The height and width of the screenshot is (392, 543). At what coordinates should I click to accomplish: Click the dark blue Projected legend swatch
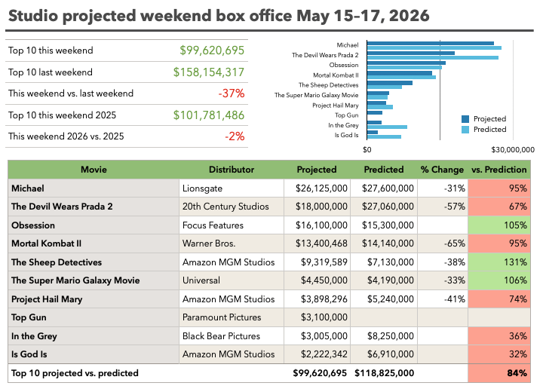(x=465, y=119)
